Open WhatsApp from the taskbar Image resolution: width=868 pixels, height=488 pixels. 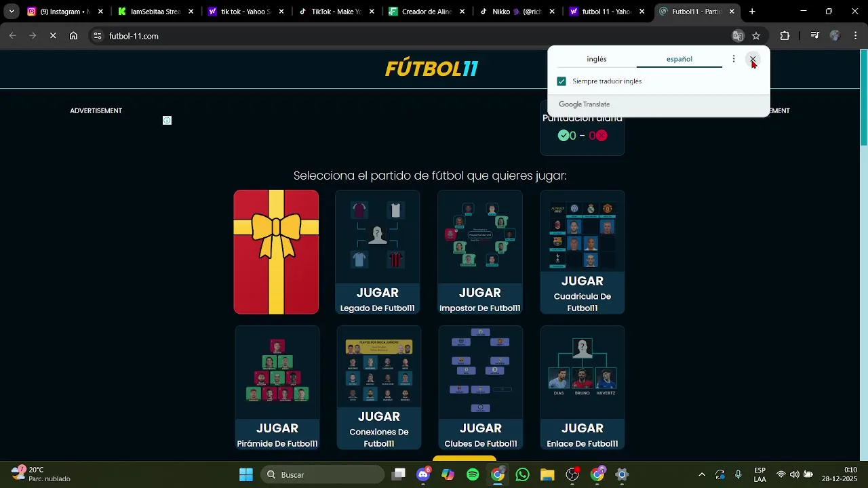522,474
